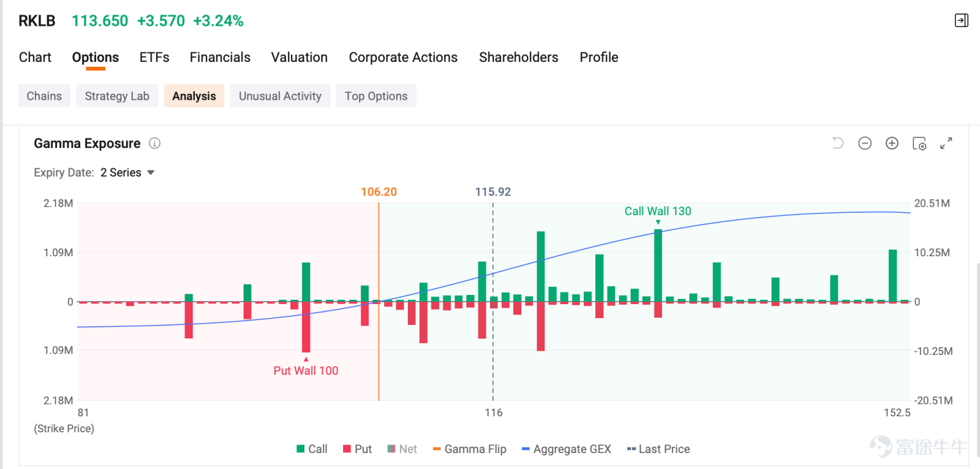Click the Call Wall 130 marker
This screenshot has width=980, height=469.
click(x=658, y=212)
